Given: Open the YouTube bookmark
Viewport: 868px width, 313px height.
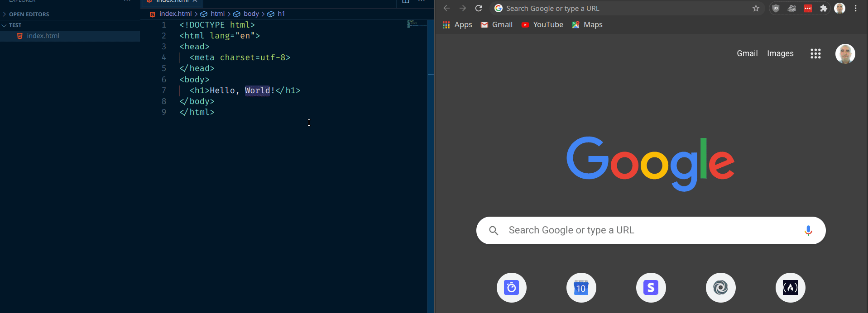Looking at the screenshot, I should (542, 25).
